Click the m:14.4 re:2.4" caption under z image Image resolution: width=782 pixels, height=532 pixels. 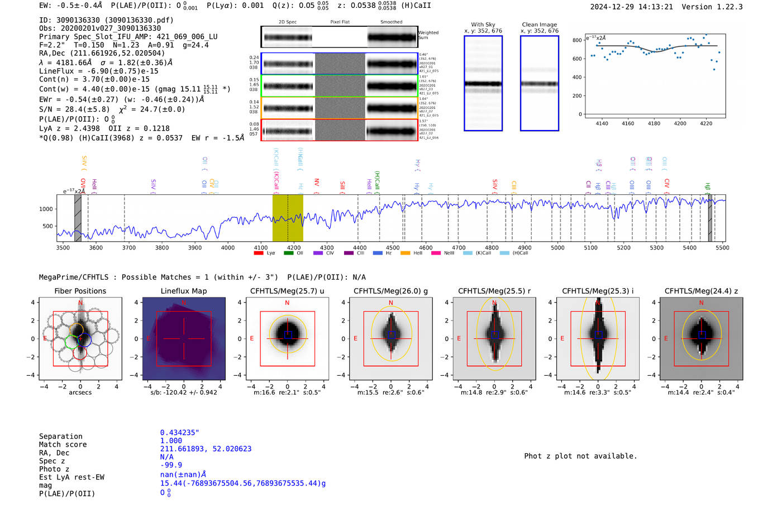702,392
